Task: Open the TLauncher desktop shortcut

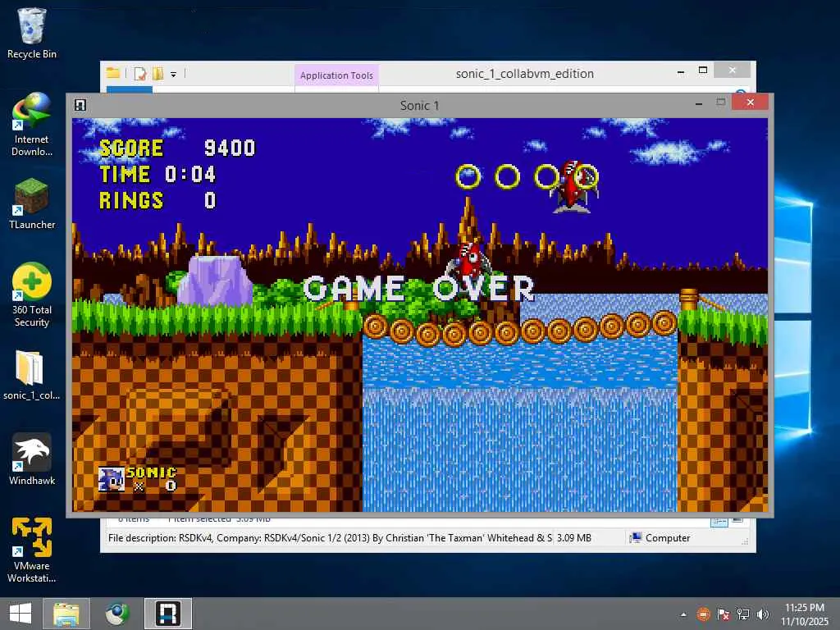Action: [32, 204]
